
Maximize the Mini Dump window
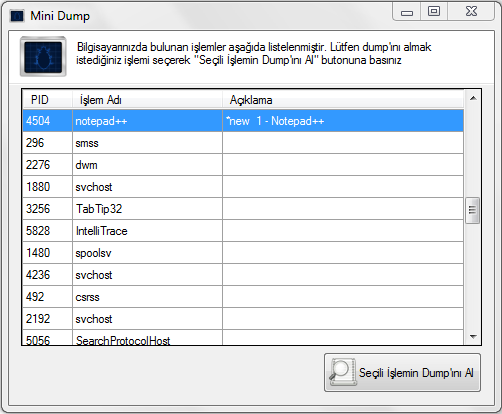click(x=434, y=12)
